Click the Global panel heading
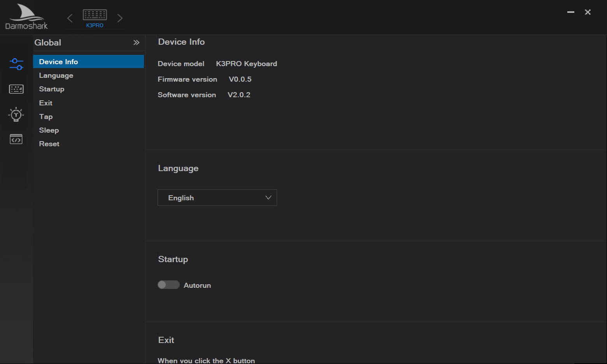Screen dimensions: 607x364 pos(47,42)
